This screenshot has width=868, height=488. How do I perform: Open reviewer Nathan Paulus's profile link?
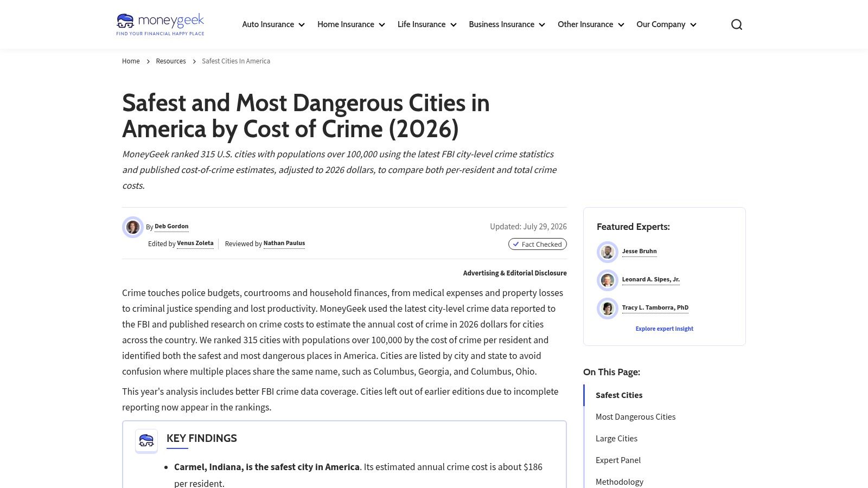284,243
